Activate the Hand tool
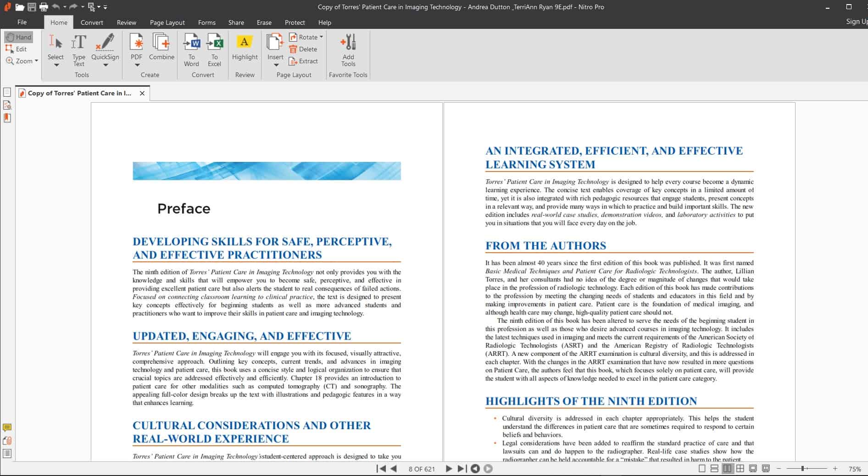 point(19,37)
